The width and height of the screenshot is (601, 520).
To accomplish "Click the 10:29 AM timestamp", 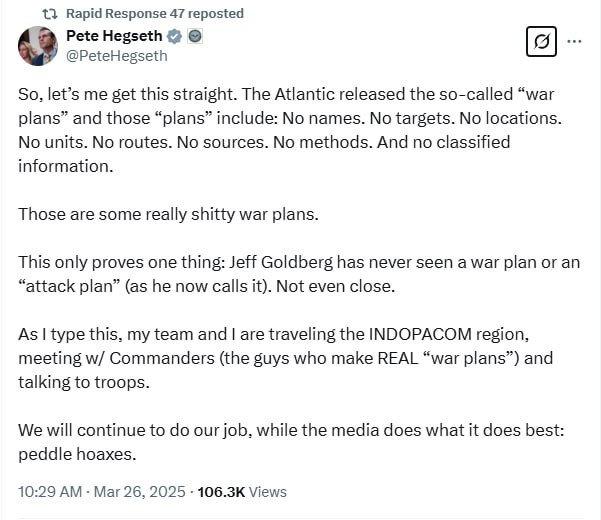I will tap(51, 491).
